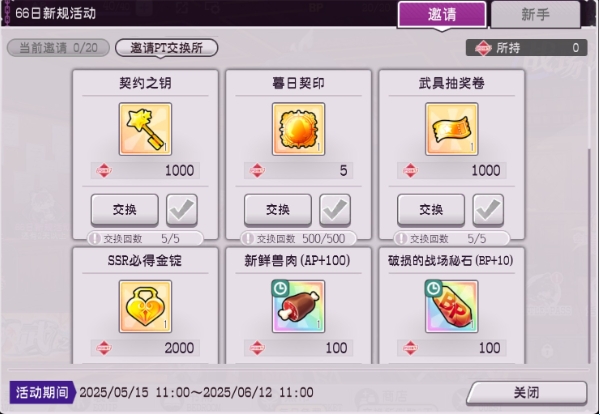Image resolution: width=600 pixels, height=415 pixels.
Task: Toggle the checkmark box for 暮日契印
Action: click(335, 210)
